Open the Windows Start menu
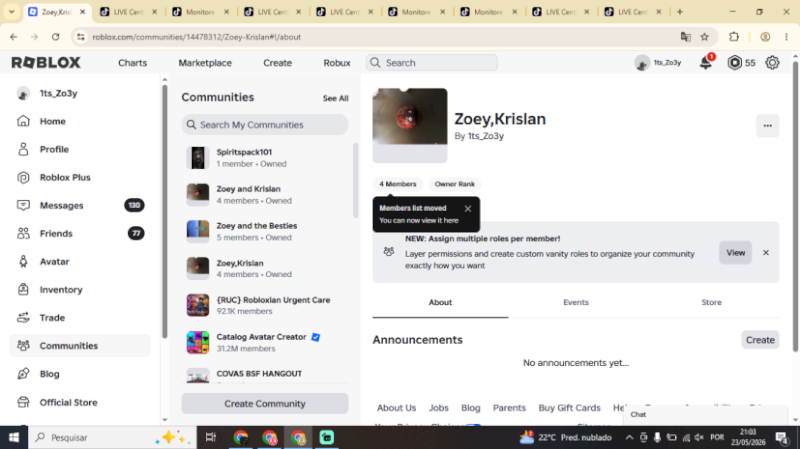The width and height of the screenshot is (800, 449). (14, 438)
